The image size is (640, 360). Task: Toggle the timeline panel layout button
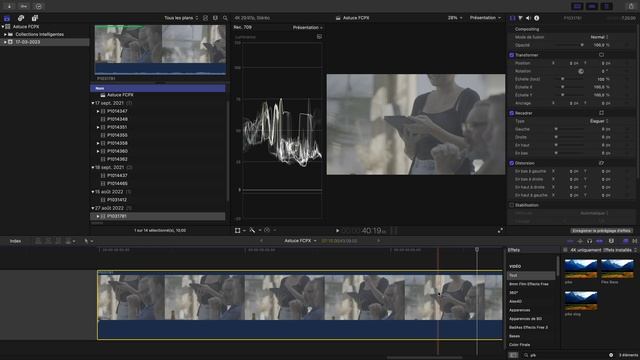tap(592, 6)
